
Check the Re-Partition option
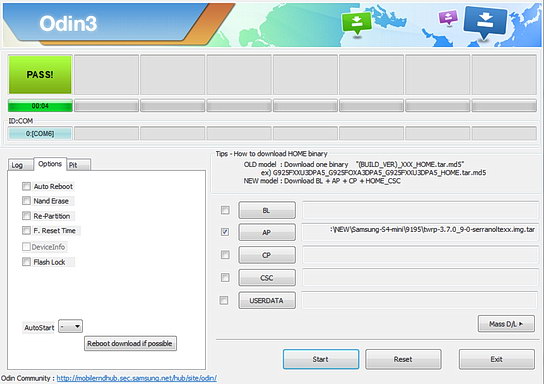tap(26, 216)
